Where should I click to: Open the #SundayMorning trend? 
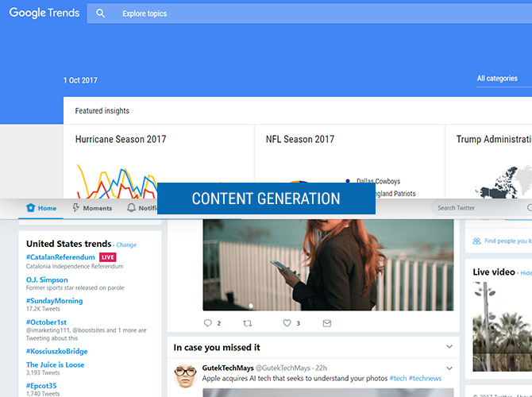[54, 301]
